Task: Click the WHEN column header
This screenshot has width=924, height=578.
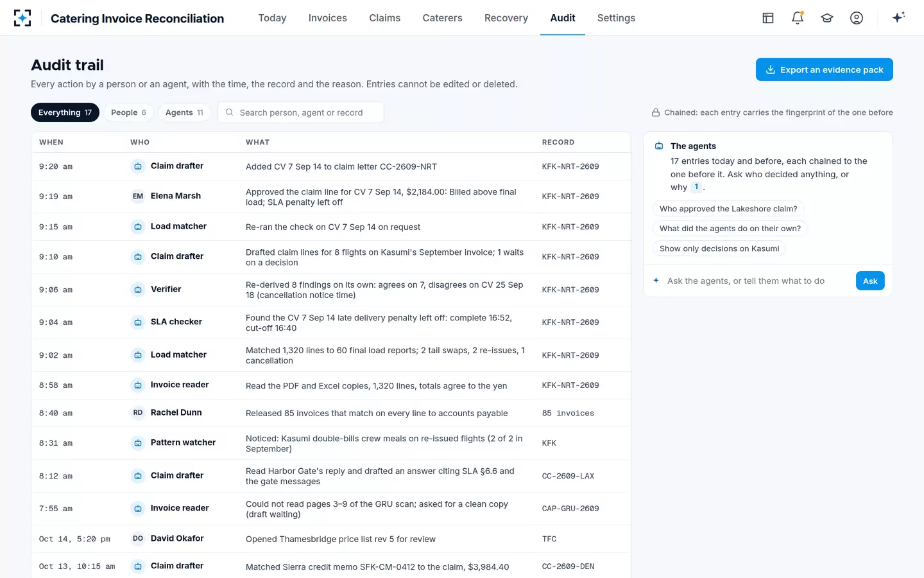Action: 51,143
